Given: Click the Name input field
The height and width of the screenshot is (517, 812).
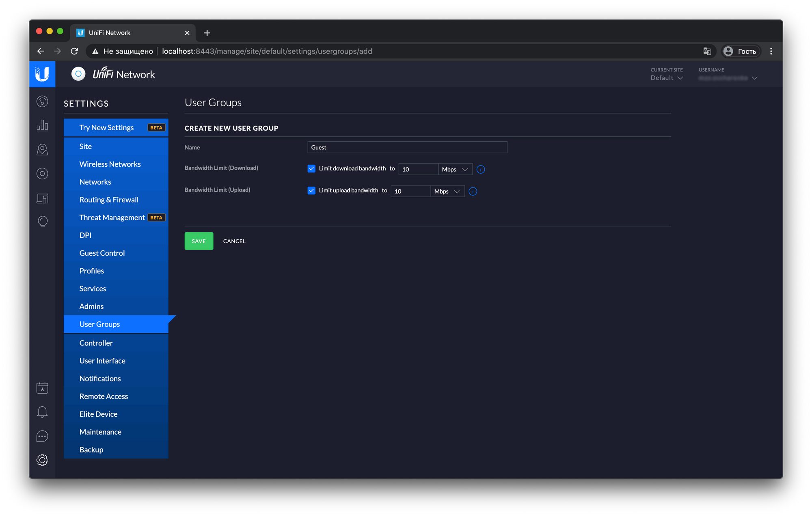Looking at the screenshot, I should 407,147.
